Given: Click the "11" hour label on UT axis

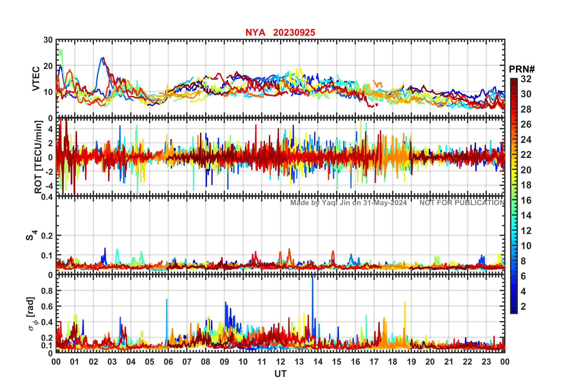Looking at the screenshot, I should [262, 362].
